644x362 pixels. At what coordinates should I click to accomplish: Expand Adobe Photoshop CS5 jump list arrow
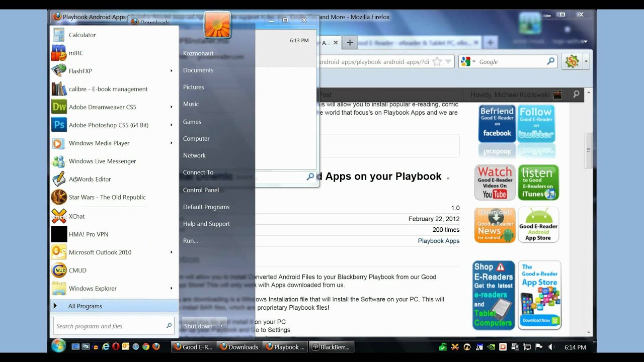pos(171,125)
